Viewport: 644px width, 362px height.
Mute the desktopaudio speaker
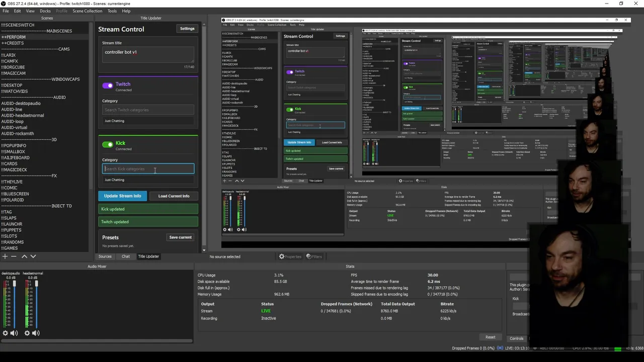pos(14,333)
